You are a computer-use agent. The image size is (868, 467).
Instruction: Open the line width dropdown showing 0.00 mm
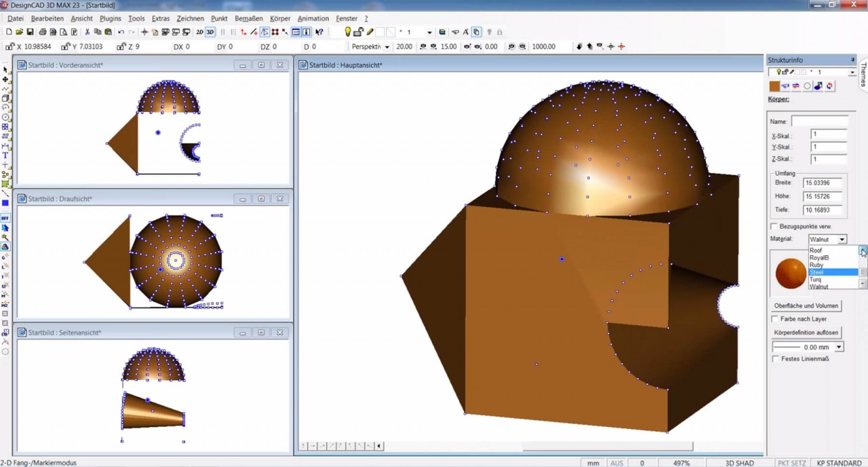pyautogui.click(x=839, y=346)
